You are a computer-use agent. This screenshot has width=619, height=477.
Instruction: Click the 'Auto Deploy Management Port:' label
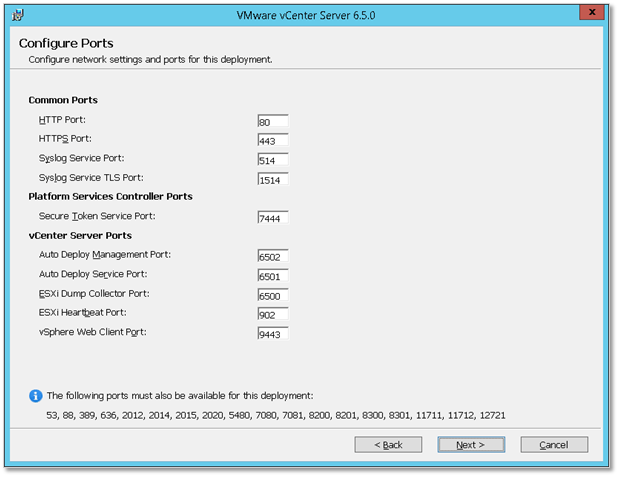click(x=105, y=255)
